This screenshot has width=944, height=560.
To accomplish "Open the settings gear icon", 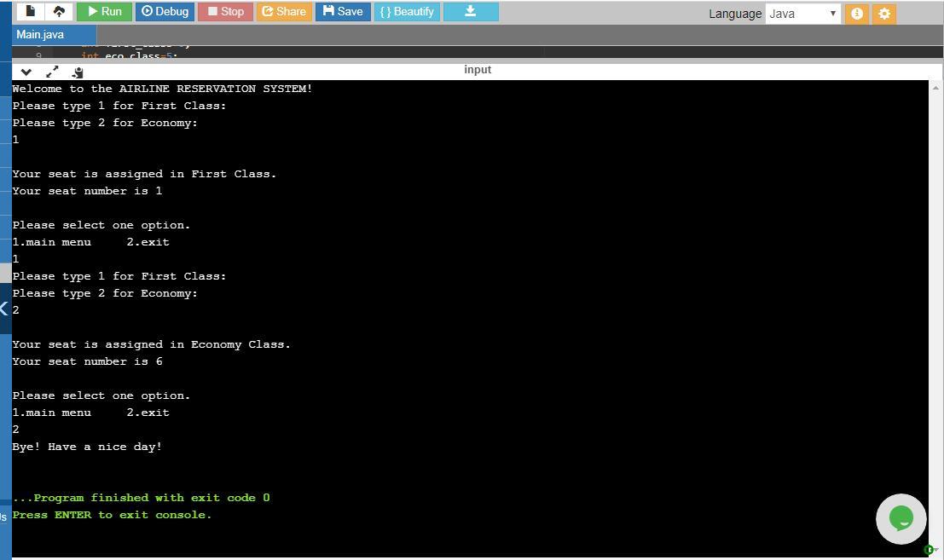I will 884,14.
